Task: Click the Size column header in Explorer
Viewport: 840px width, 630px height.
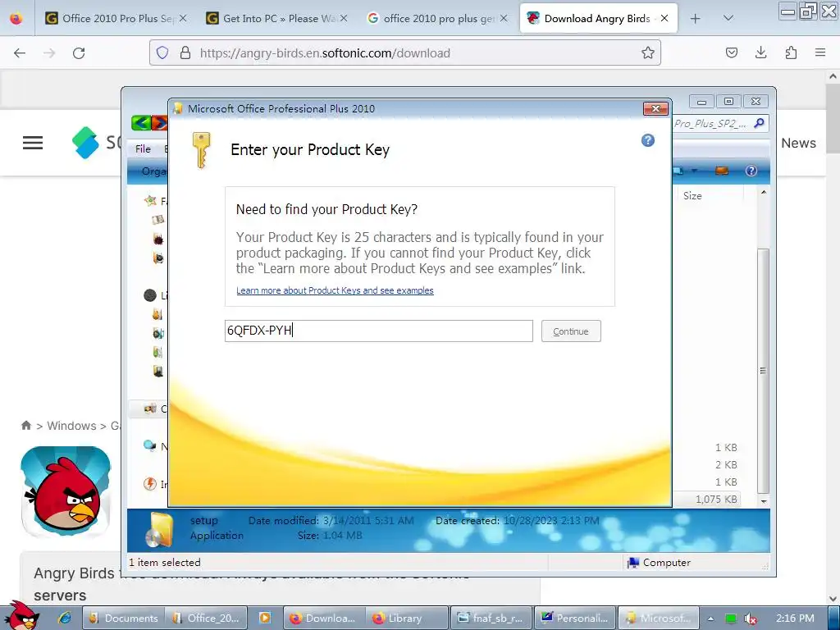Action: 692,195
